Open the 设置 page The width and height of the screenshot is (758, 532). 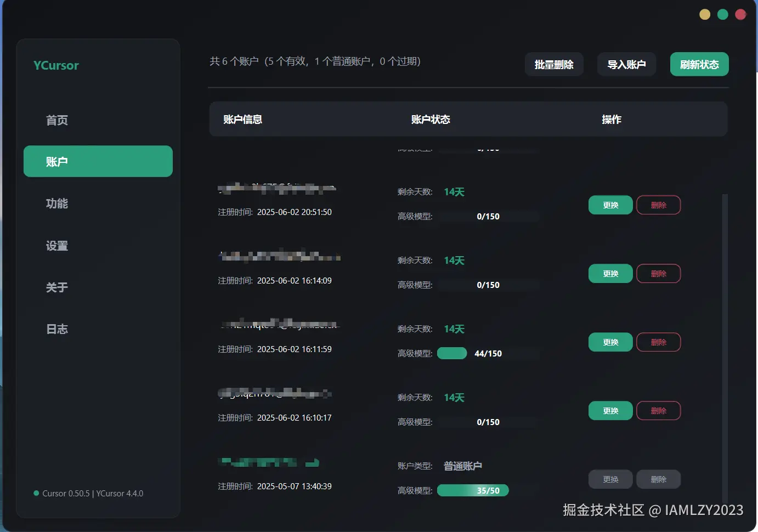pos(56,245)
